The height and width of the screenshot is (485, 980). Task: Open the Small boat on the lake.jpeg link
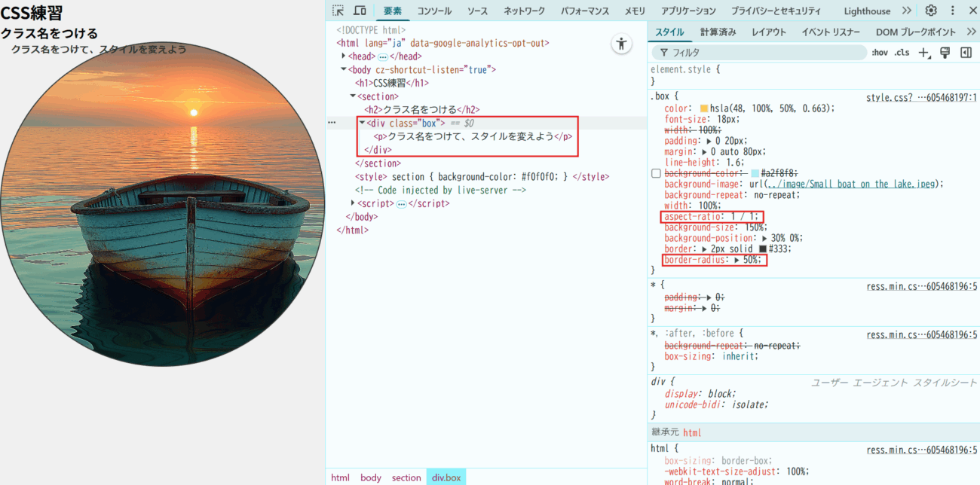853,184
